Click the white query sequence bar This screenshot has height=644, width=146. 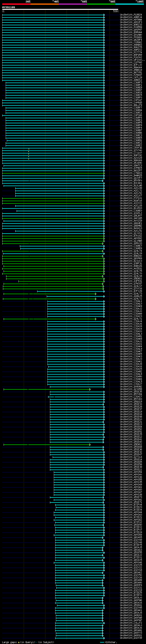tap(60, 9)
